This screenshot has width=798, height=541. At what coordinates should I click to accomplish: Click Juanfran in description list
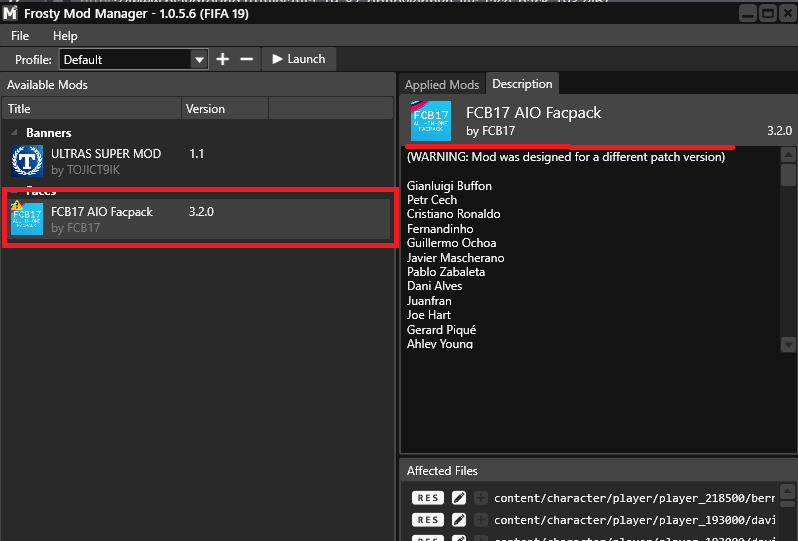point(429,301)
